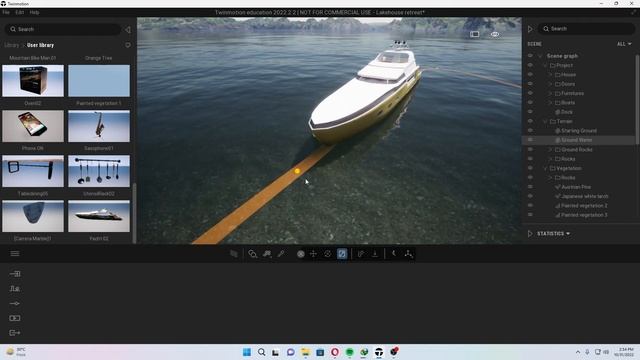Select Ground Water in scene graph

(576, 140)
